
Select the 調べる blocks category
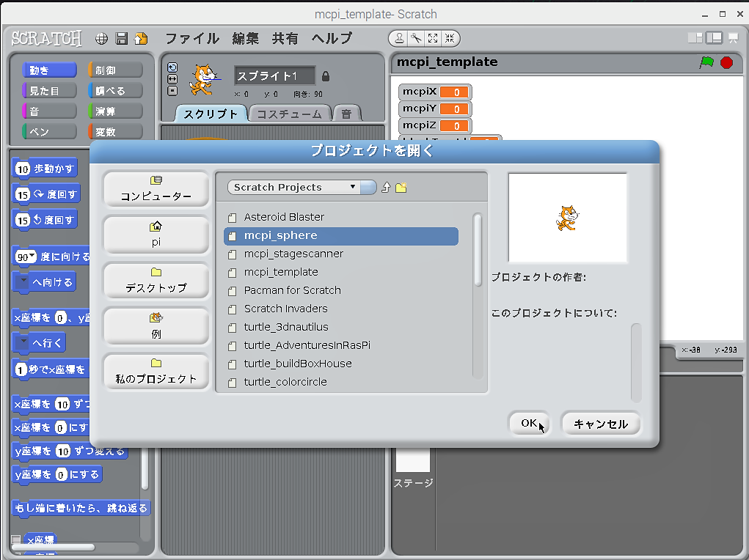115,91
